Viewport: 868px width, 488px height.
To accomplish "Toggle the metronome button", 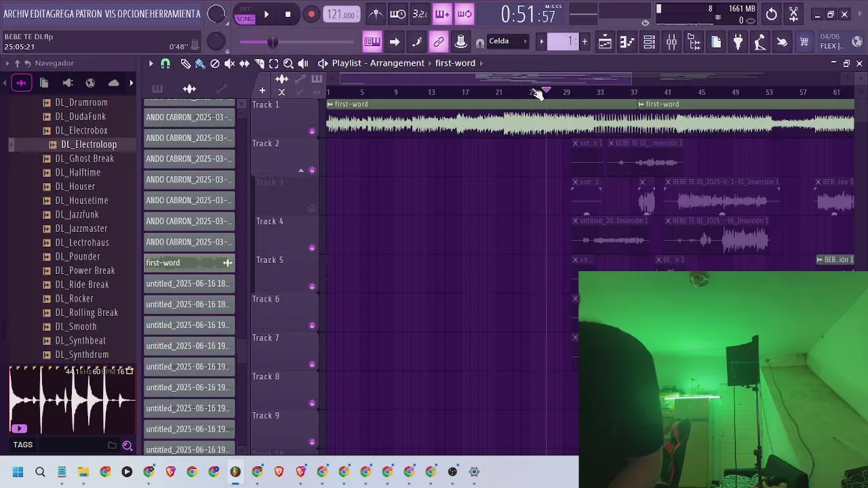I will click(376, 14).
